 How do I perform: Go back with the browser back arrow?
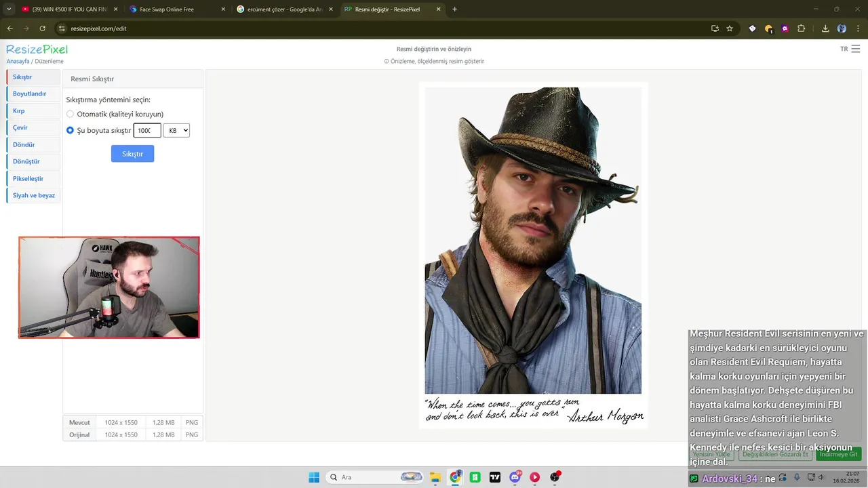(x=9, y=28)
